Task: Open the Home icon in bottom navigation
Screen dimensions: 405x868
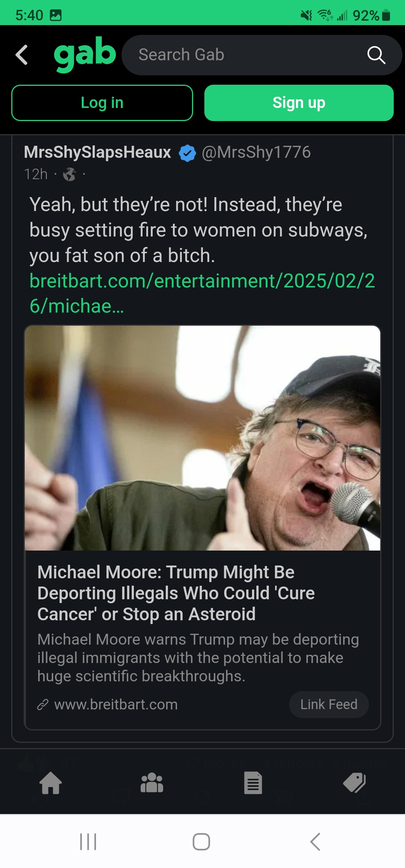Action: (x=51, y=783)
